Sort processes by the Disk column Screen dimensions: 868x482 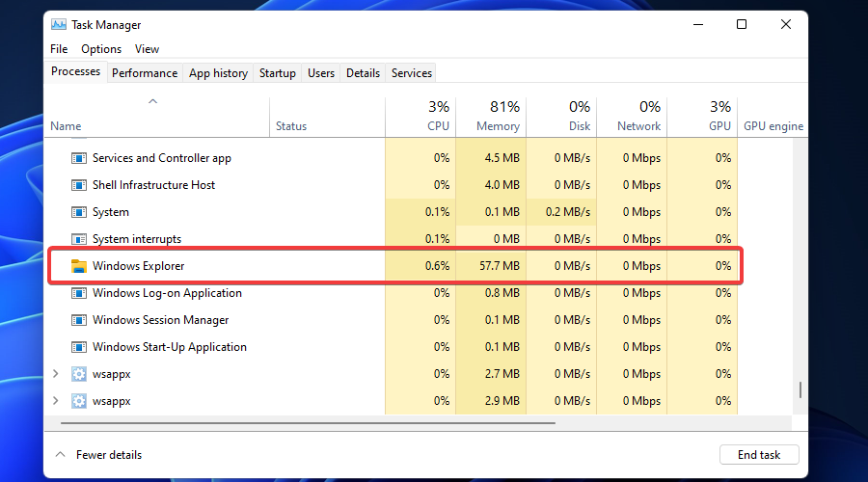561,117
